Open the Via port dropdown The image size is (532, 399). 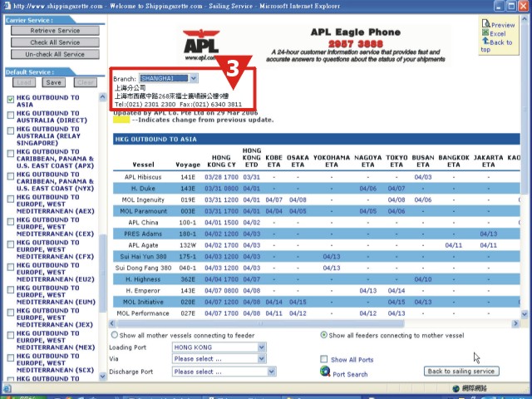tap(219, 358)
